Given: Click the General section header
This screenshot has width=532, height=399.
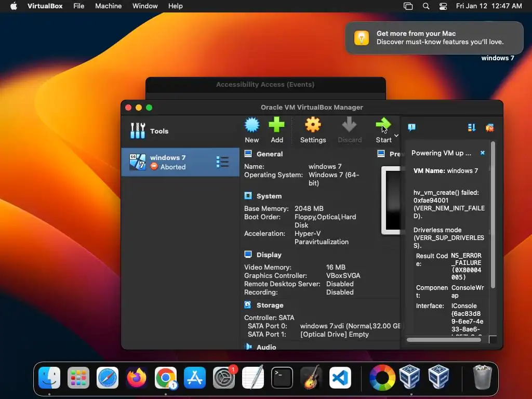Looking at the screenshot, I should [x=270, y=154].
